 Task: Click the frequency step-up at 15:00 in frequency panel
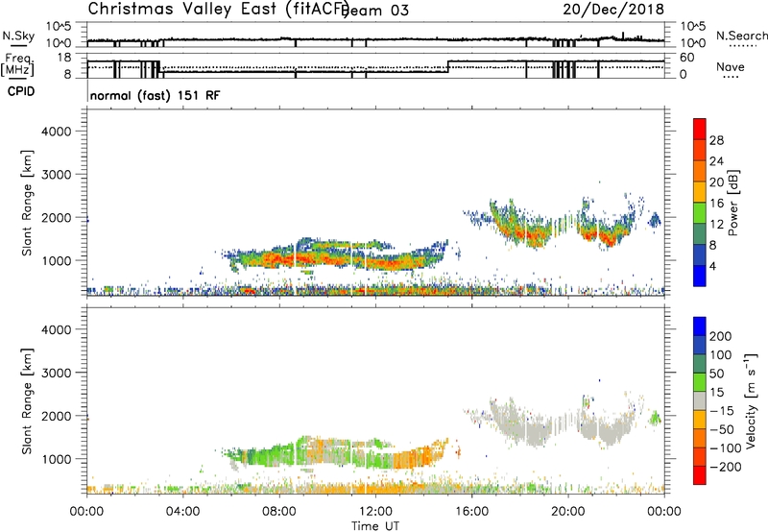pyautogui.click(x=448, y=66)
